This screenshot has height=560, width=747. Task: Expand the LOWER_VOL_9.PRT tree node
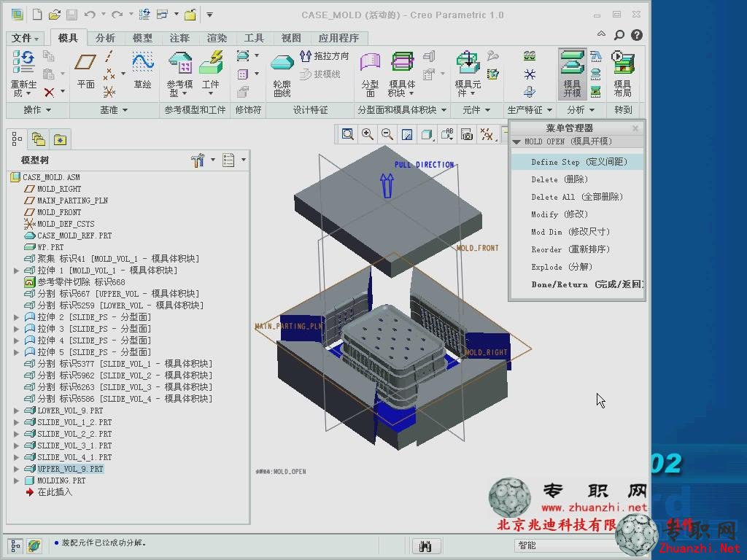pyautogui.click(x=16, y=411)
